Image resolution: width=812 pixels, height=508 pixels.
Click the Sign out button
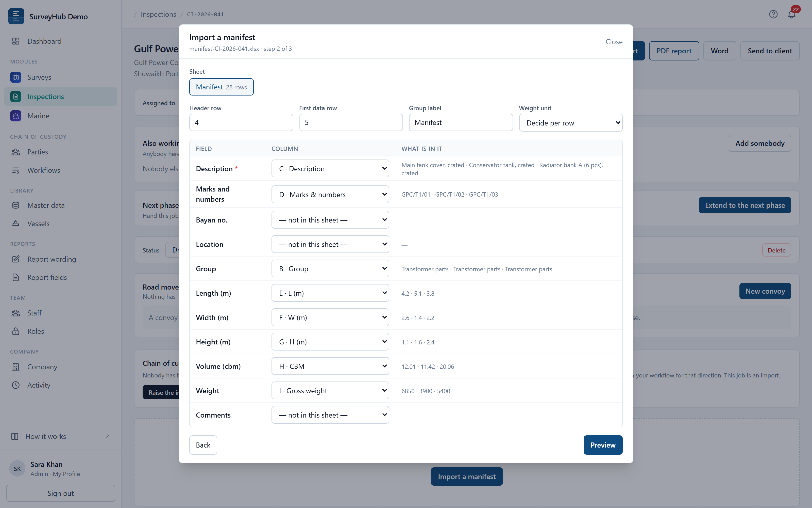(x=60, y=493)
